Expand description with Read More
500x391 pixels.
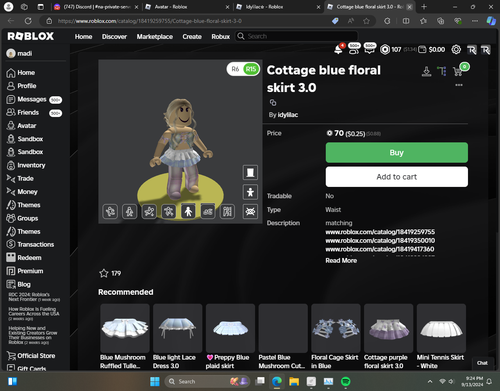pyautogui.click(x=341, y=260)
